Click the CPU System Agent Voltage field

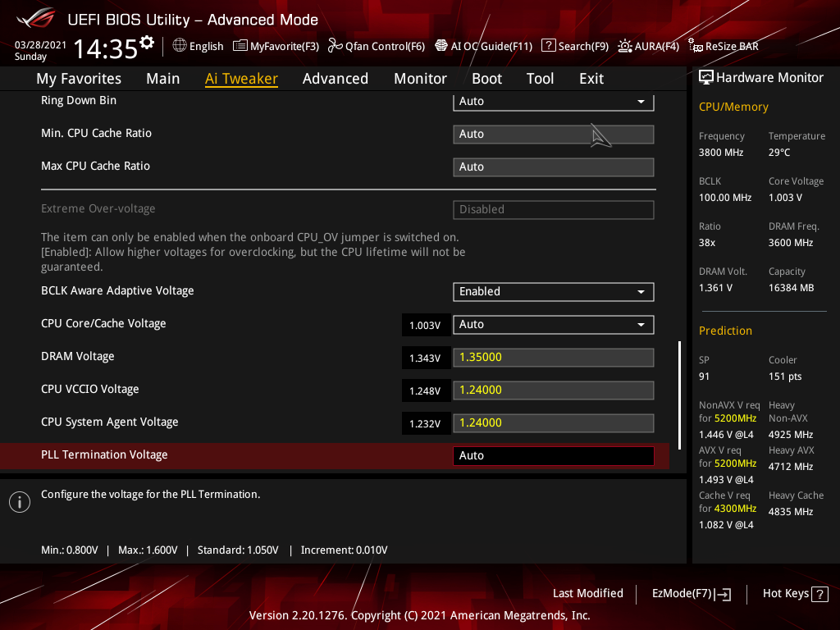[554, 423]
